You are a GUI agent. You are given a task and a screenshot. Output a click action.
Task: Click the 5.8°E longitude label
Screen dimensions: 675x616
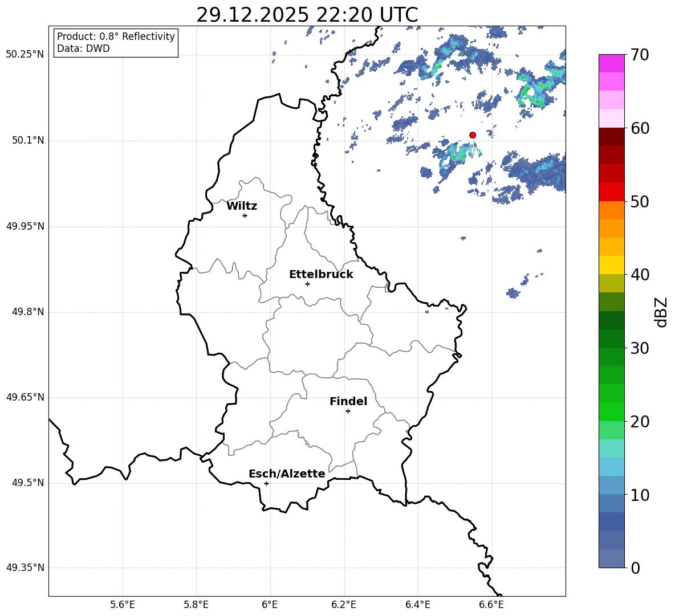coord(196,605)
